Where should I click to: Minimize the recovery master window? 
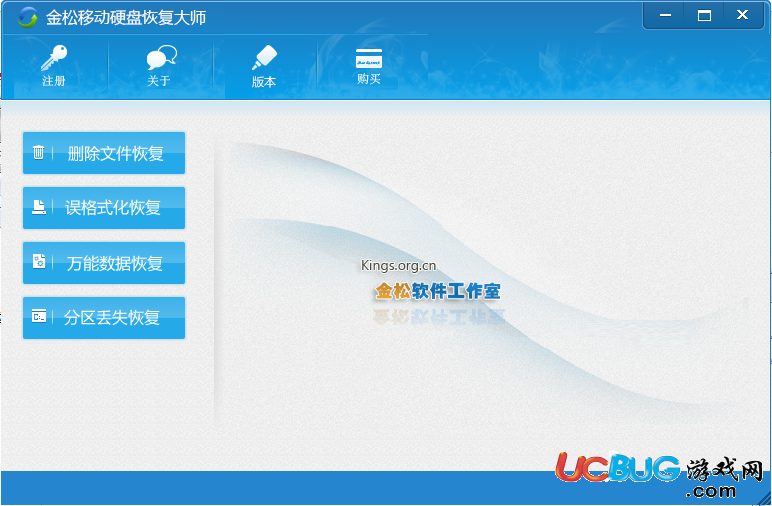point(665,16)
